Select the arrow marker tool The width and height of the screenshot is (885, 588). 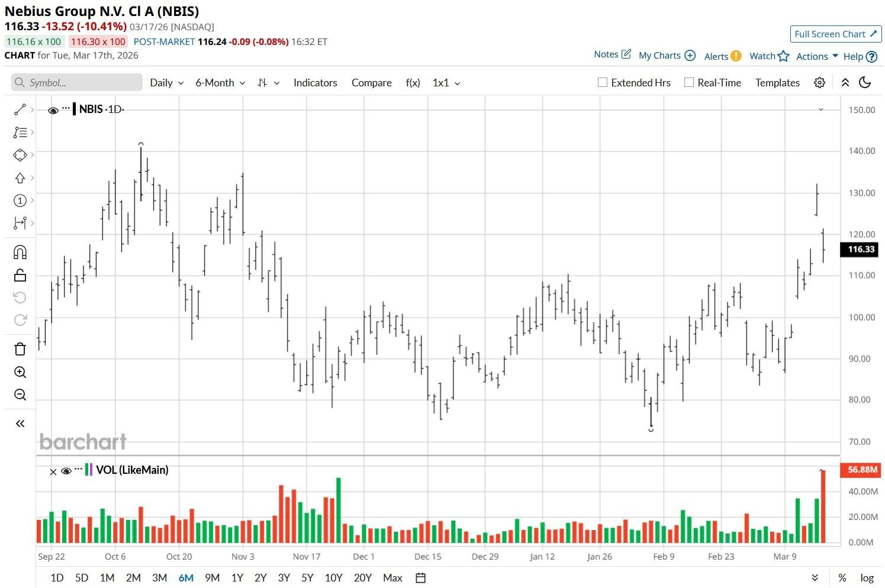coord(20,178)
